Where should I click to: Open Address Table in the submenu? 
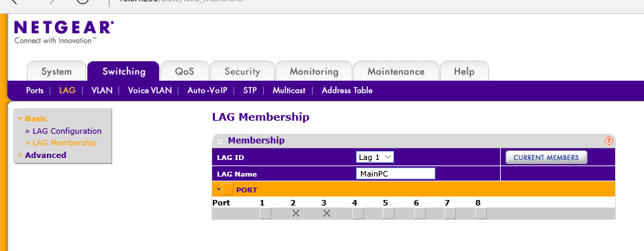[x=347, y=90]
